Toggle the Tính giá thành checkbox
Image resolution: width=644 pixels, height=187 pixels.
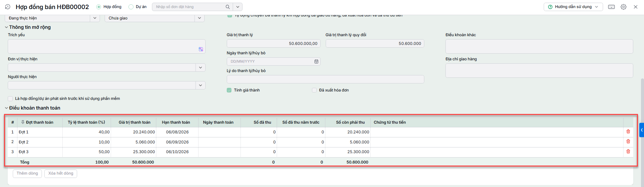coord(229,90)
